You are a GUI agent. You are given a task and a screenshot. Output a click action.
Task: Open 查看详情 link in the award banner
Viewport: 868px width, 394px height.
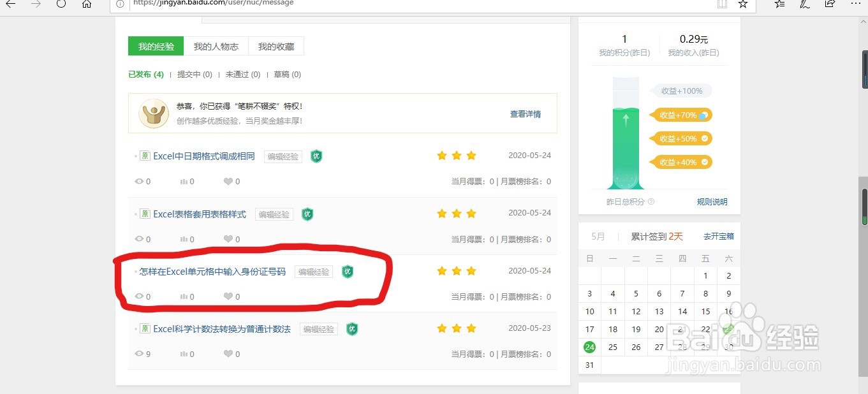(x=526, y=114)
